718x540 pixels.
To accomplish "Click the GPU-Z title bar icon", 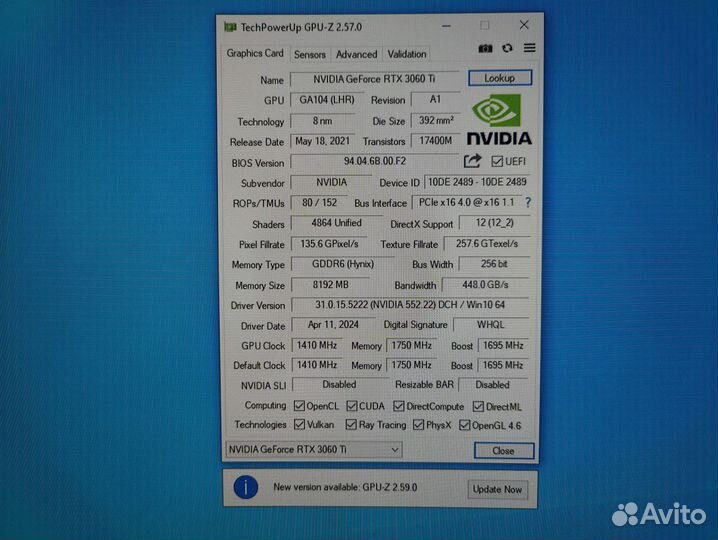I will [x=230, y=27].
